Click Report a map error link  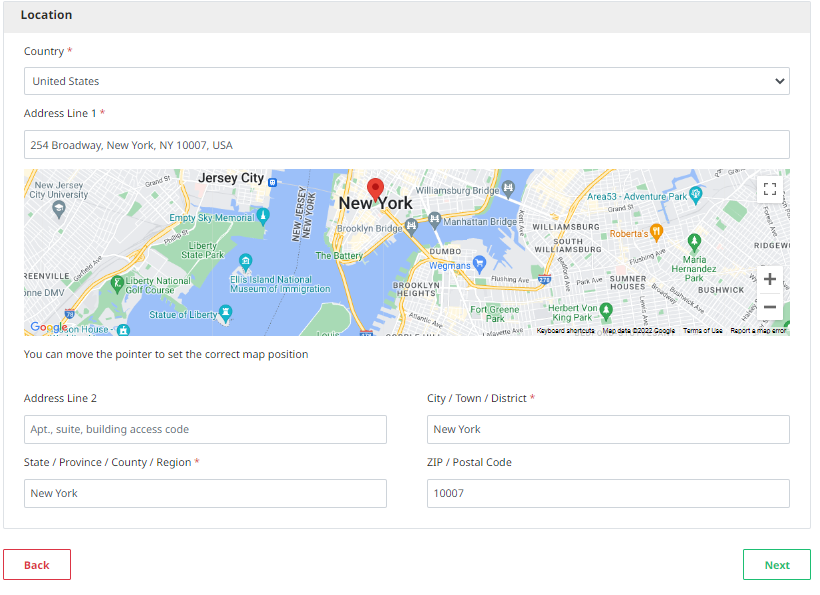tap(757, 330)
